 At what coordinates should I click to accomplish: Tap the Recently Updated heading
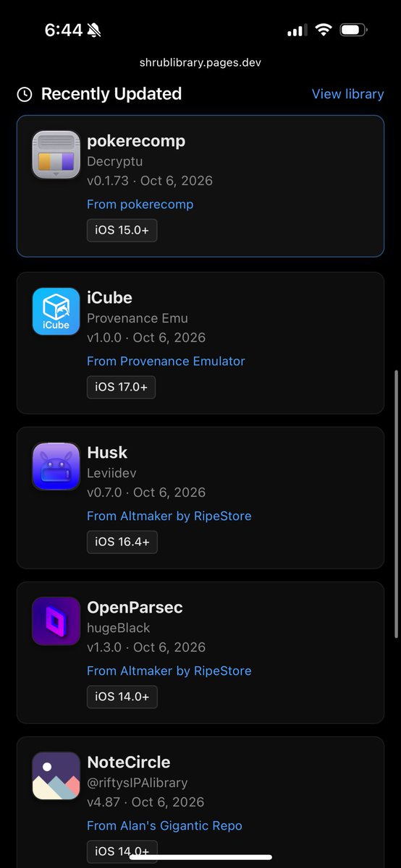coord(111,94)
